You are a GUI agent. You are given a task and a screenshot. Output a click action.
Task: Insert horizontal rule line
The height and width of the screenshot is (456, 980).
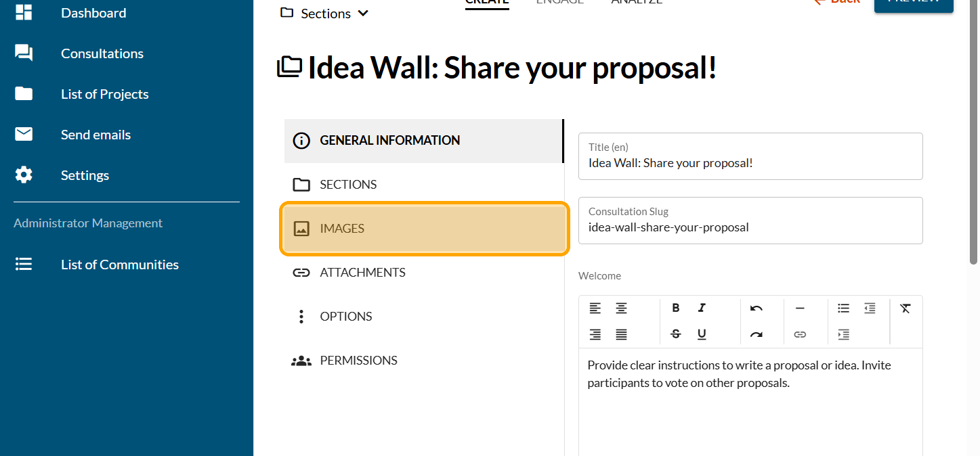800,308
